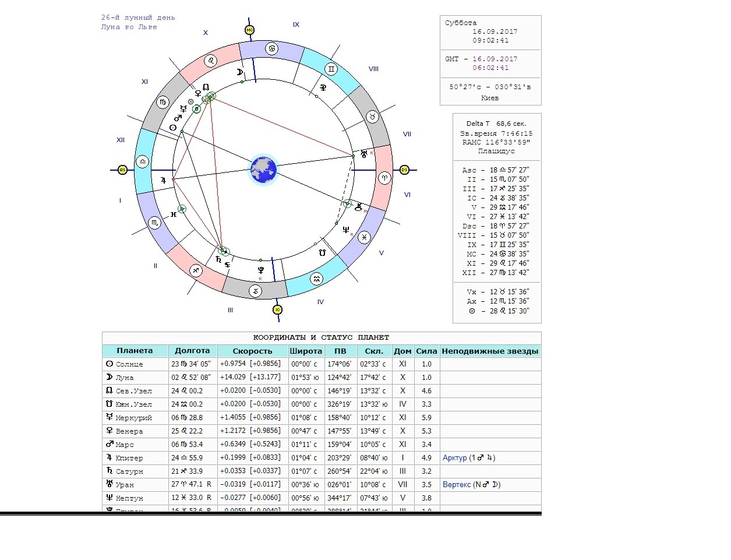Click the coordinates 50°27'с - 030°31'в
This screenshot has height=560, width=731.
point(490,87)
